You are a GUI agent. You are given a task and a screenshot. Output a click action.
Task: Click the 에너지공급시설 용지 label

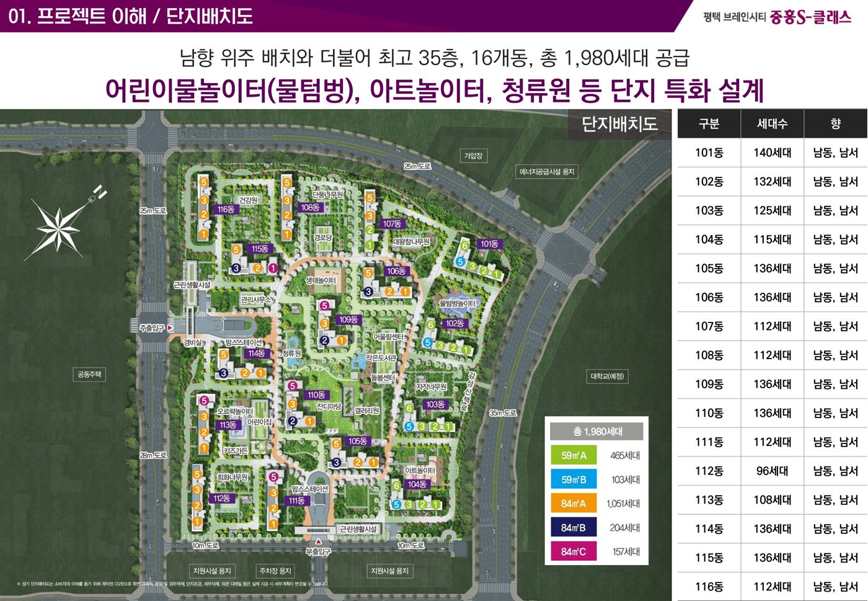click(x=547, y=172)
